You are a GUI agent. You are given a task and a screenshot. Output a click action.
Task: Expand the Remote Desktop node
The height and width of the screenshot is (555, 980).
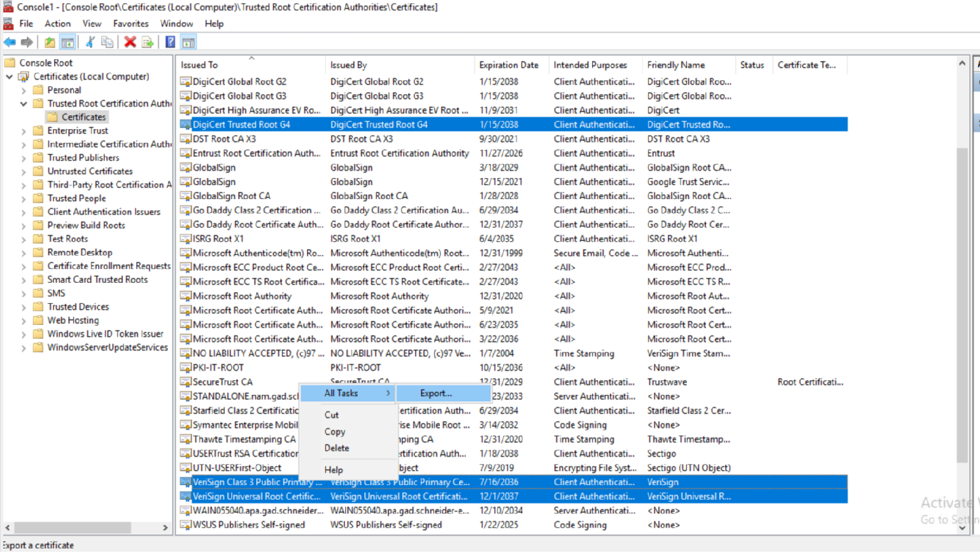(x=24, y=253)
